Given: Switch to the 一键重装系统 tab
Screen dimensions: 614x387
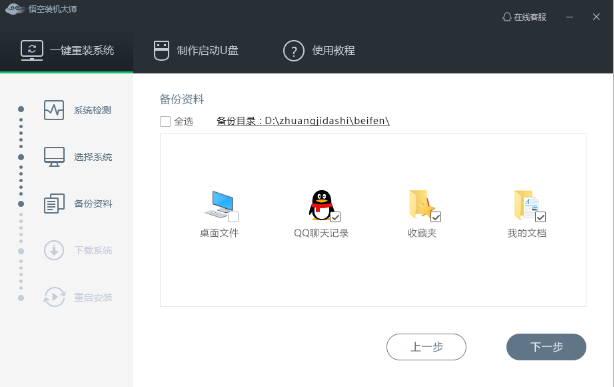Looking at the screenshot, I should [67, 51].
